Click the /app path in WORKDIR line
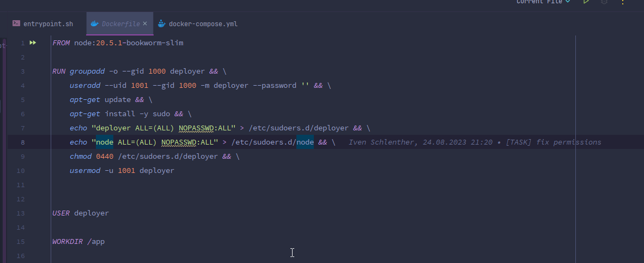Viewport: 644px width, 263px height. pyautogui.click(x=95, y=242)
